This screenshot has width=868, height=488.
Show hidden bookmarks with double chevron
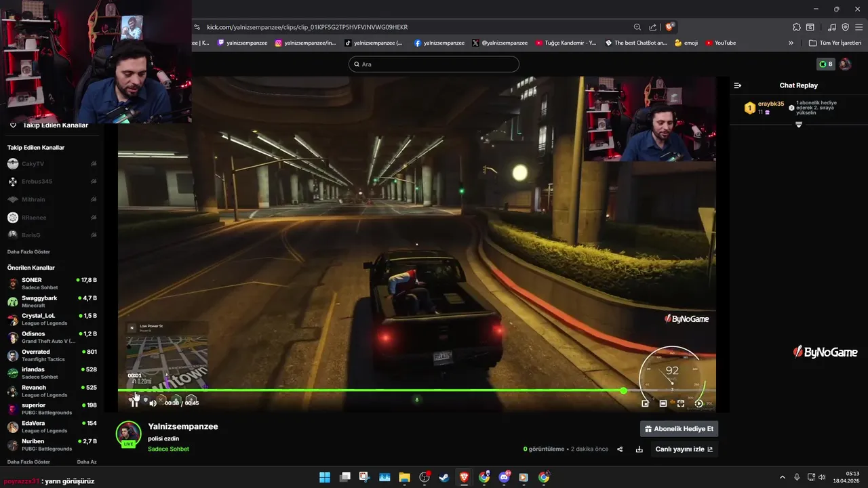(x=791, y=43)
